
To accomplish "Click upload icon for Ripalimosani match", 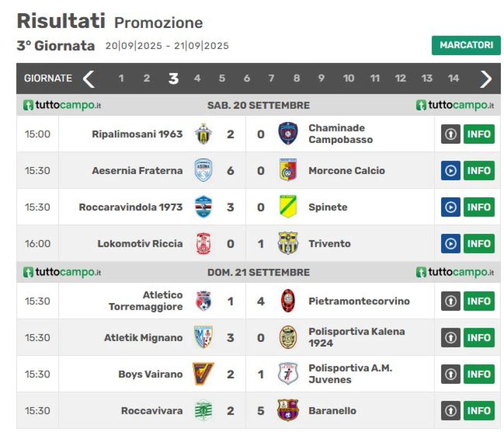I will pos(450,134).
